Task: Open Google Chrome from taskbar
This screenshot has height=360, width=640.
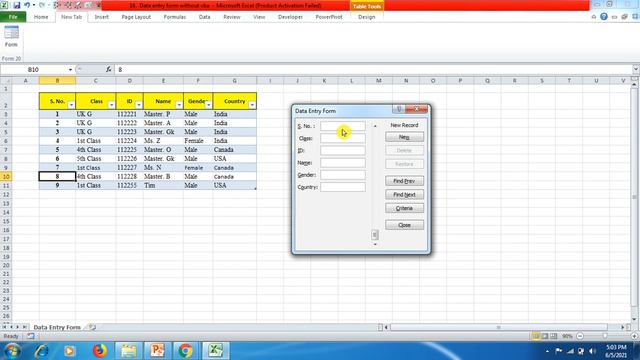Action: coord(185,351)
